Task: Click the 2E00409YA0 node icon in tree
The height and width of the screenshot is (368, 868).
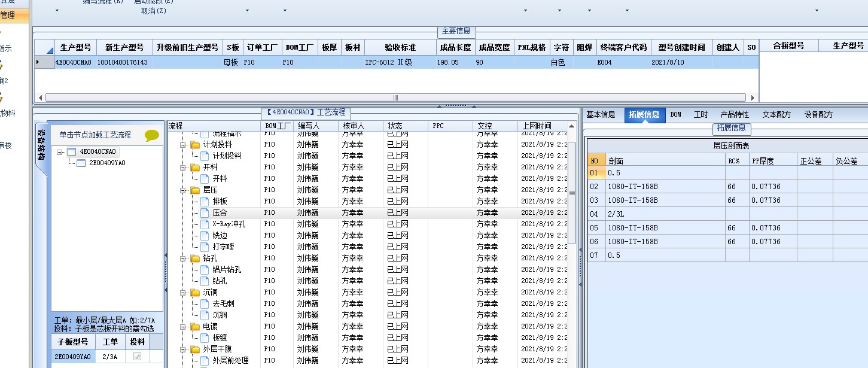Action: pyautogui.click(x=81, y=163)
